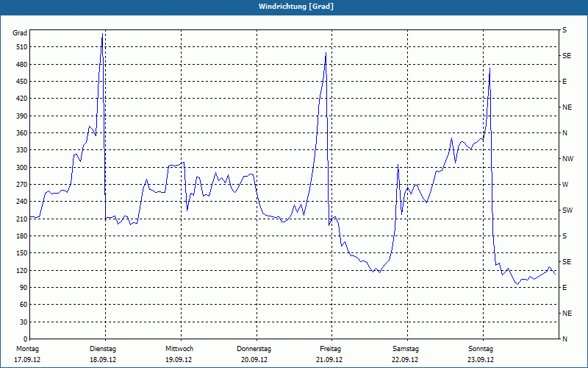Select the 390 axis value
588x368 pixels.
[x=21, y=116]
